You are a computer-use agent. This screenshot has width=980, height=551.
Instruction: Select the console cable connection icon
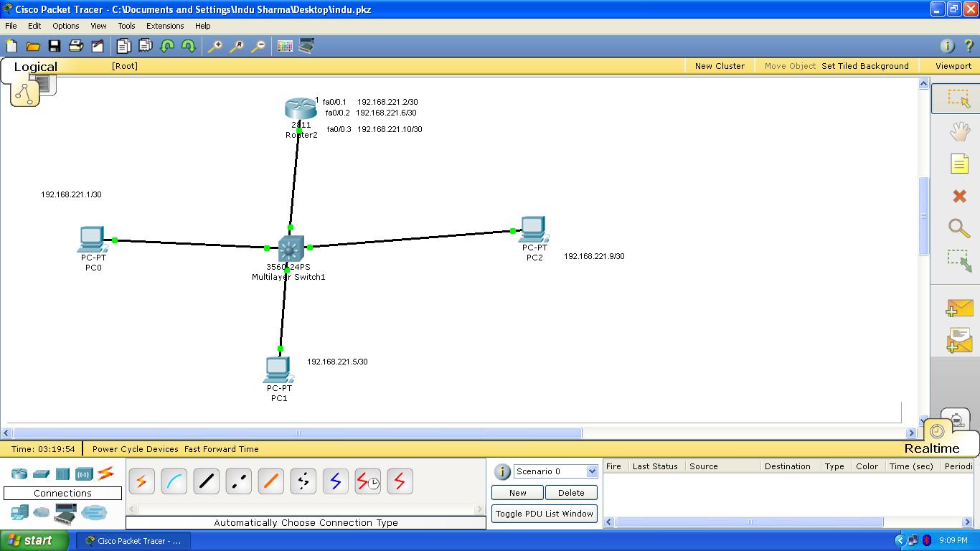[174, 481]
